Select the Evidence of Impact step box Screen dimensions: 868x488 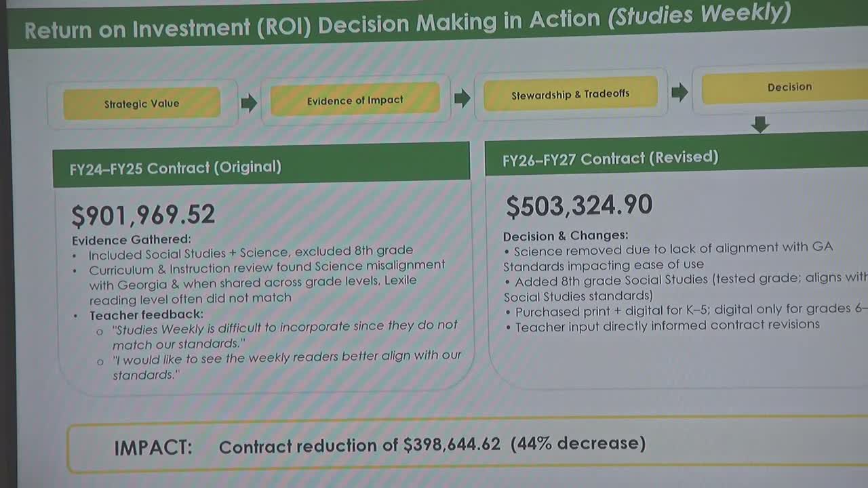click(x=355, y=100)
